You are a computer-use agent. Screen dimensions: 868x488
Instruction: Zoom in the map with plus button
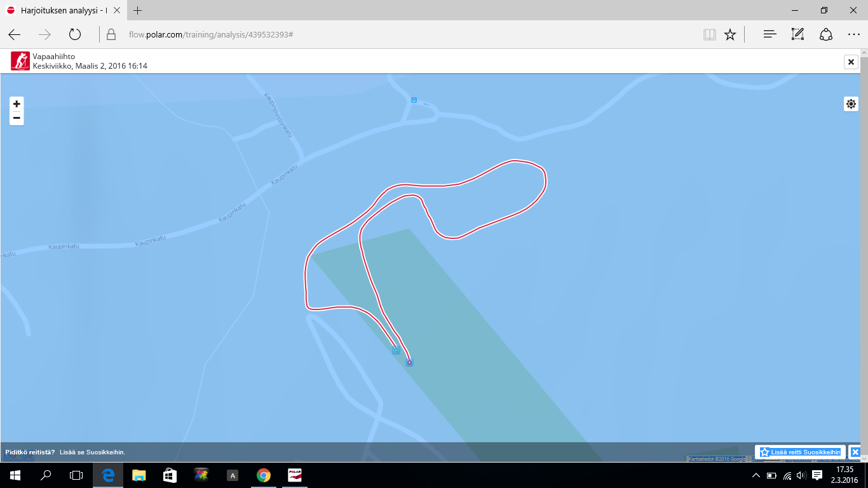coord(17,104)
